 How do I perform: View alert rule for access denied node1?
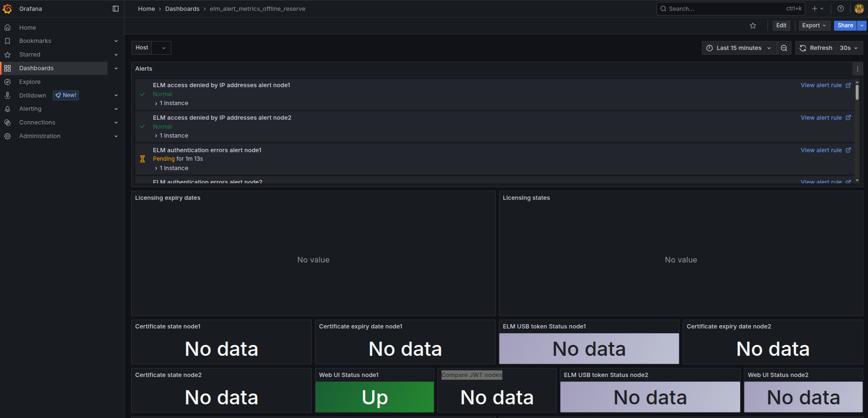pyautogui.click(x=826, y=85)
